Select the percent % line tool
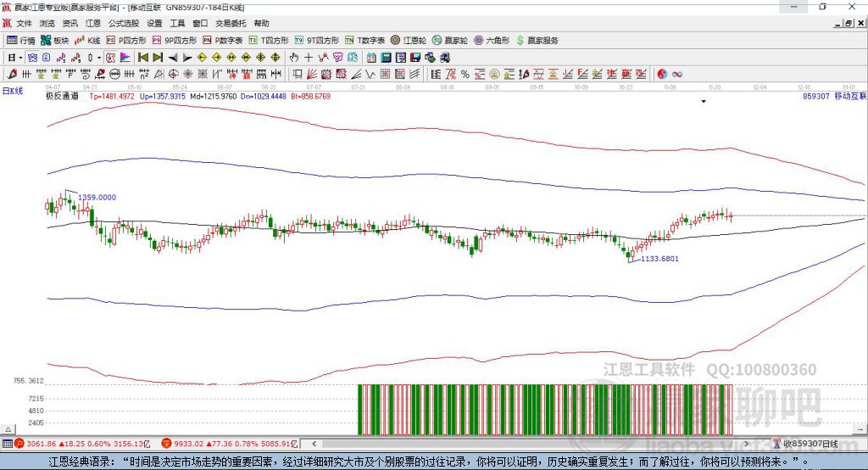This screenshot has width=868, height=470. click(465, 75)
